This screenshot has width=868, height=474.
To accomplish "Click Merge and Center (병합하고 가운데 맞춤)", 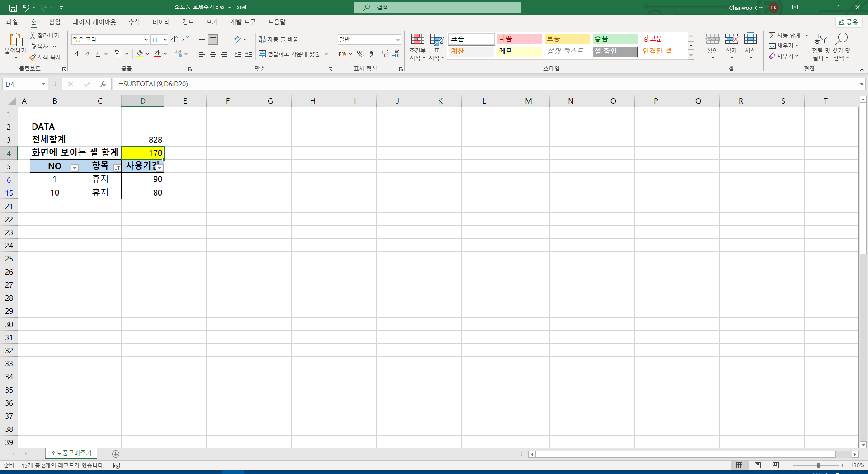I will [289, 54].
